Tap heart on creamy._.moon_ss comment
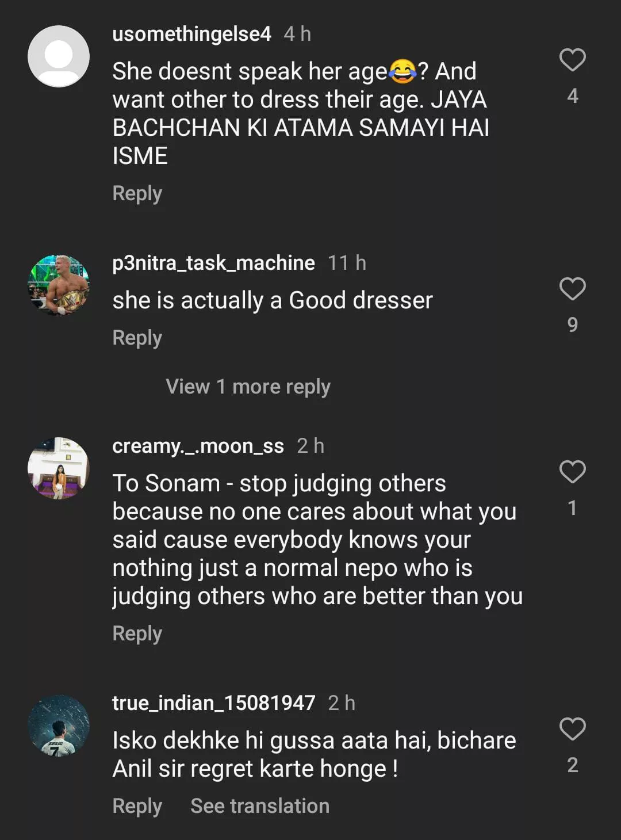The height and width of the screenshot is (840, 621). tap(572, 472)
